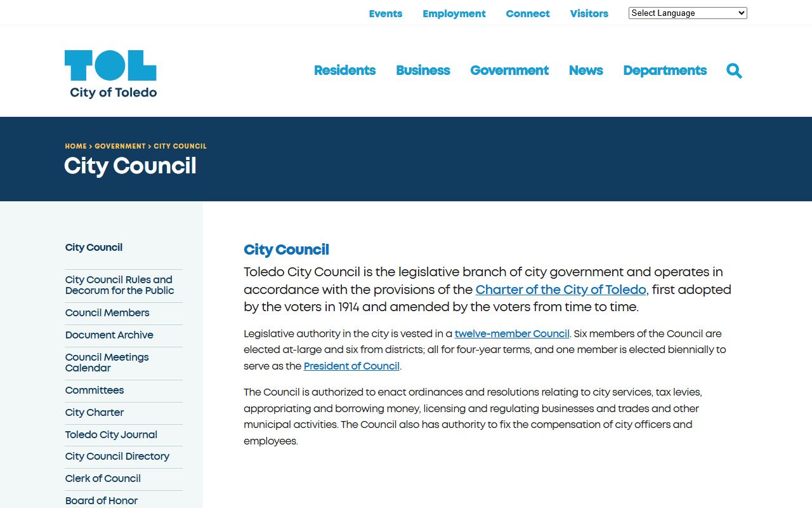Select Document Archive in sidebar

(x=109, y=335)
